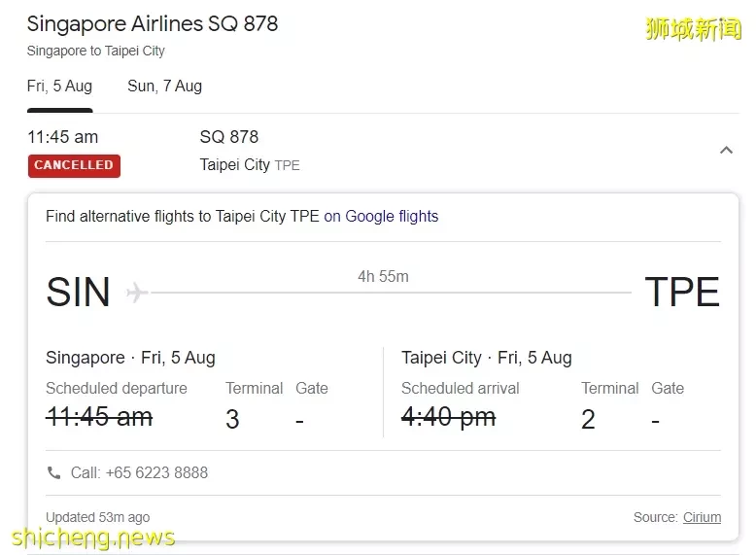Image resolution: width=756 pixels, height=555 pixels.
Task: Click the 11:45 am flight row time
Action: coord(62,137)
